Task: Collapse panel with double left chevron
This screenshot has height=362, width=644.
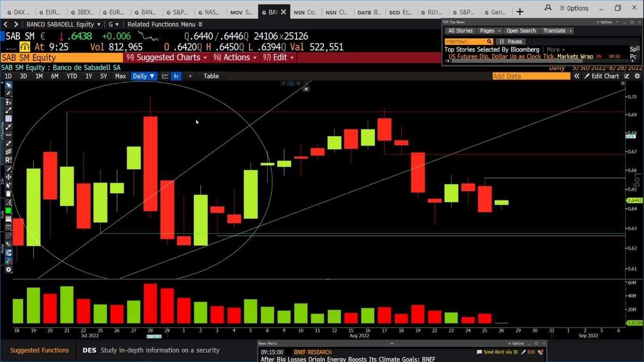Action: tap(577, 76)
